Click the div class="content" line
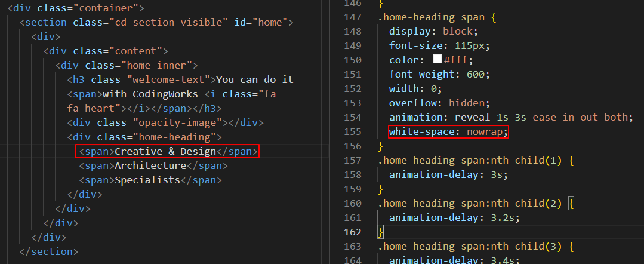Viewport: 644px width, 264px height. (x=106, y=51)
